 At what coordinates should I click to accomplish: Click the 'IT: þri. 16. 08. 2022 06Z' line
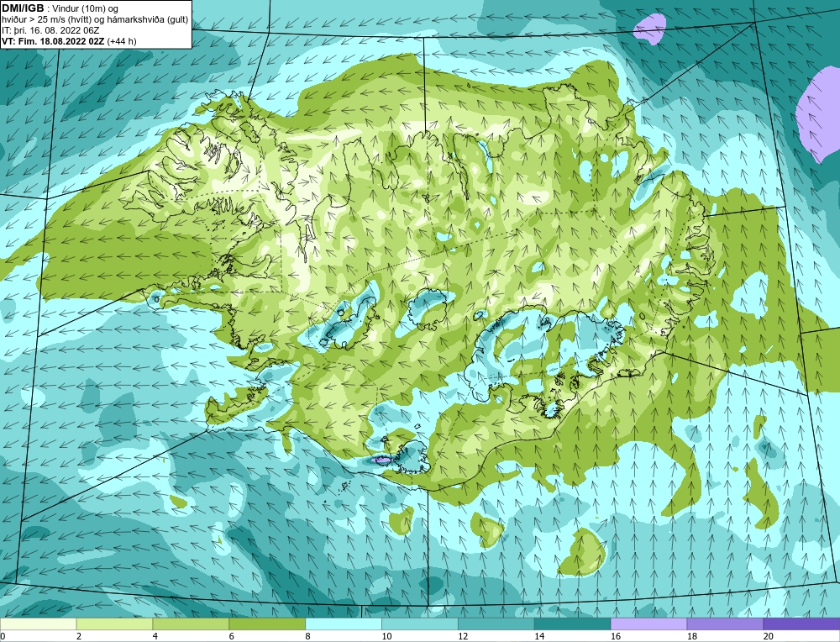tap(50, 30)
